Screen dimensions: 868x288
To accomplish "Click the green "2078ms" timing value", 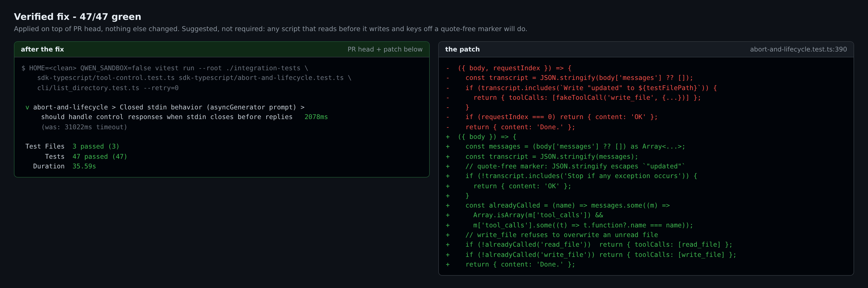I will coord(316,117).
